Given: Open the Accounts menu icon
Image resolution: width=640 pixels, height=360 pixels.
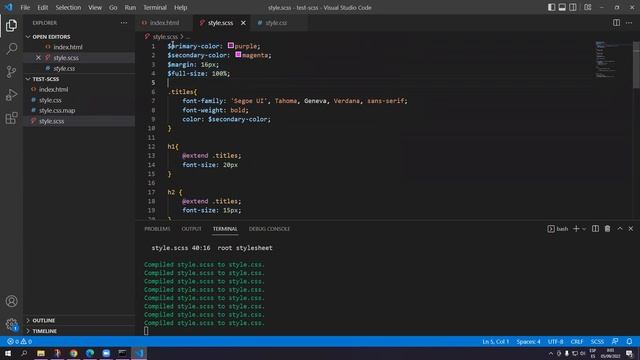Looking at the screenshot, I should tap(11, 301).
